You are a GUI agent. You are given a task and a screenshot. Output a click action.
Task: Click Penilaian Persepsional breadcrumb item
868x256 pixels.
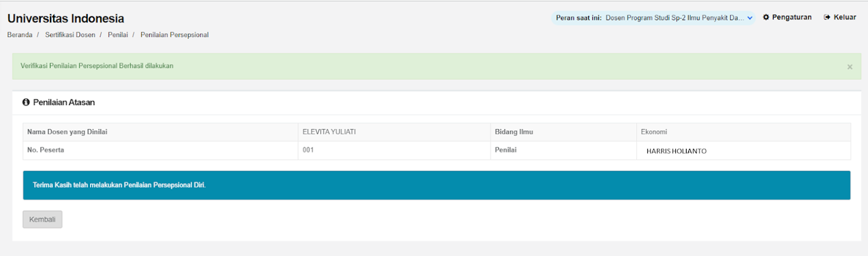pyautogui.click(x=174, y=35)
